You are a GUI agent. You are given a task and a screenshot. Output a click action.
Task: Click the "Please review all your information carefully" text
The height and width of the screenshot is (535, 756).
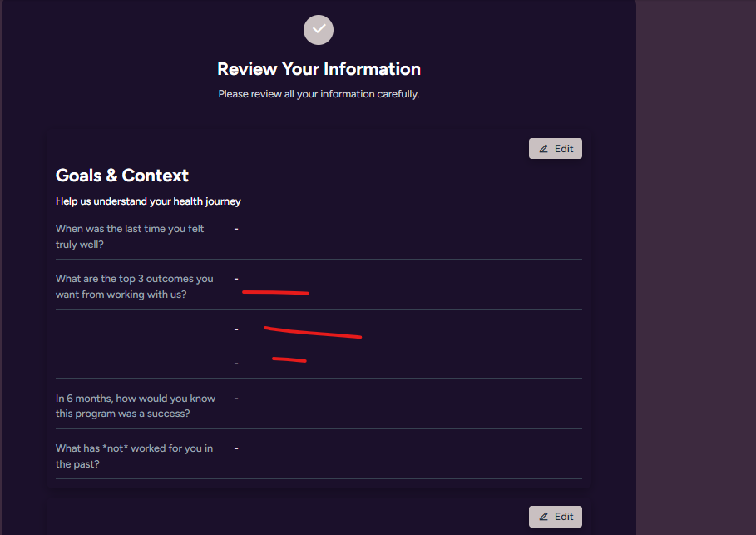click(319, 94)
